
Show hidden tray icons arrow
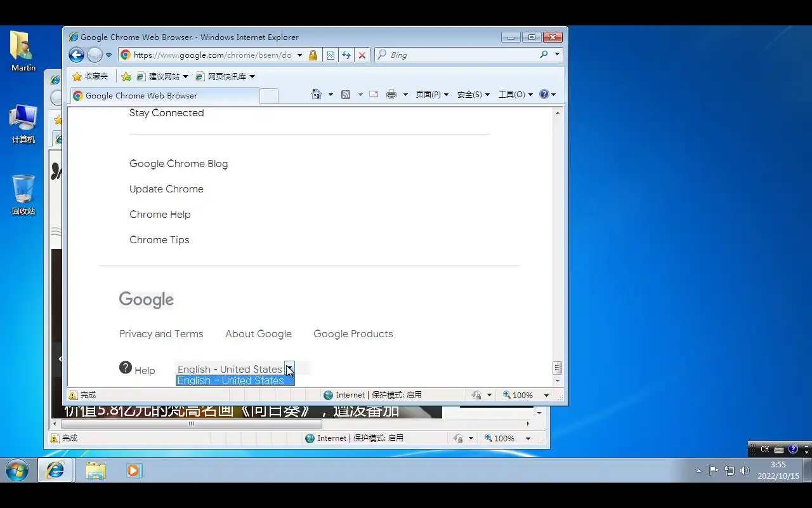[698, 471]
